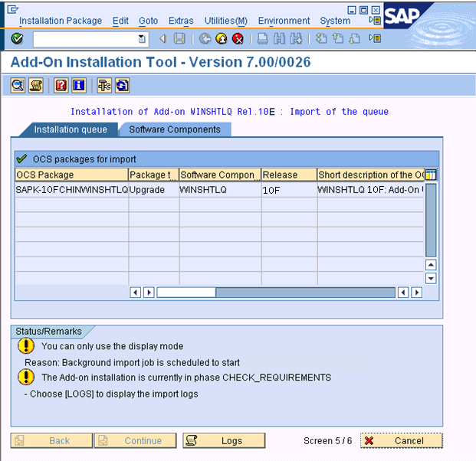This screenshot has width=476, height=461.
Task: Open the Goto menu
Action: pos(149,21)
